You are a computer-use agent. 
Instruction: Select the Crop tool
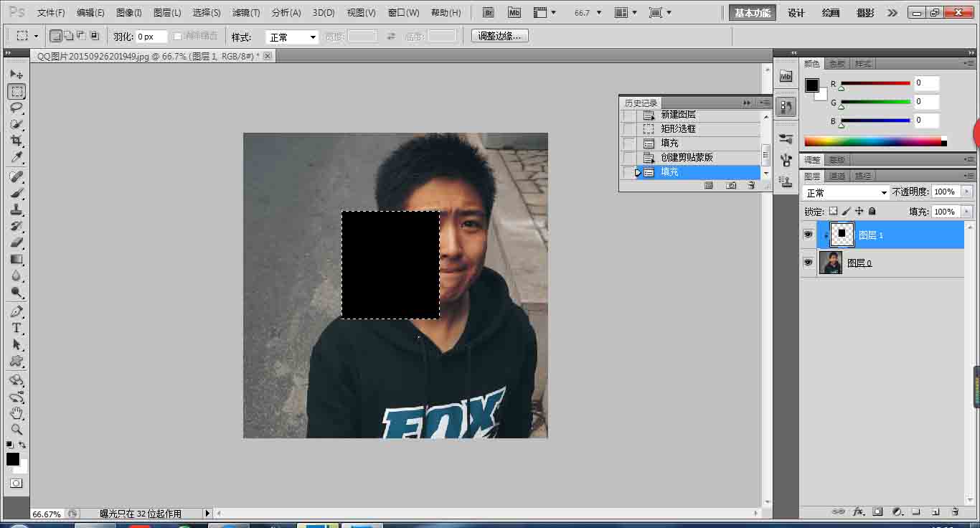click(17, 141)
